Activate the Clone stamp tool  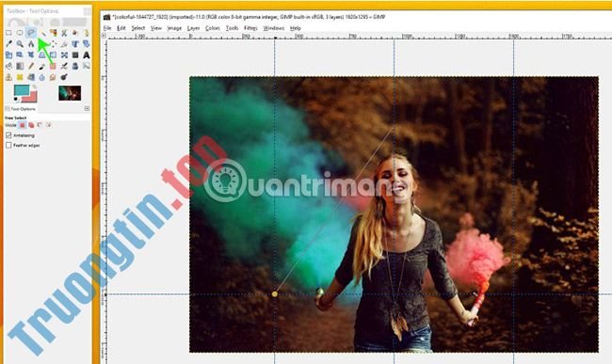point(8,77)
